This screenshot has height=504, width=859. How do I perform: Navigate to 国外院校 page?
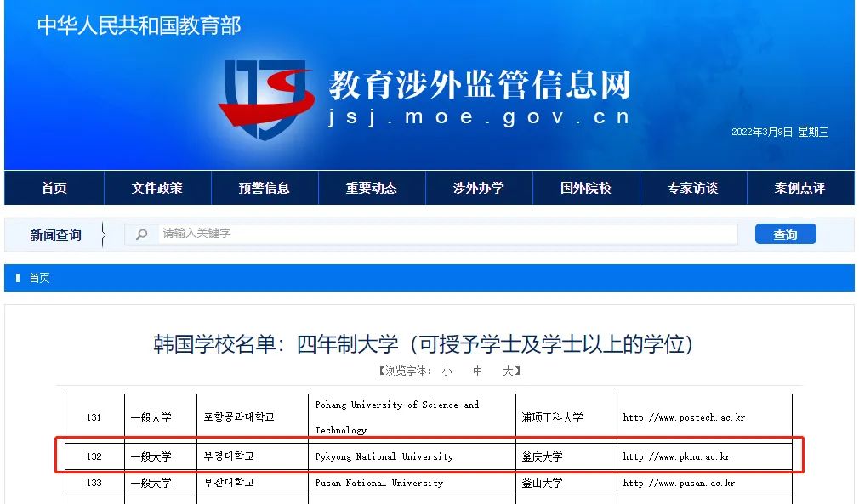coord(586,188)
